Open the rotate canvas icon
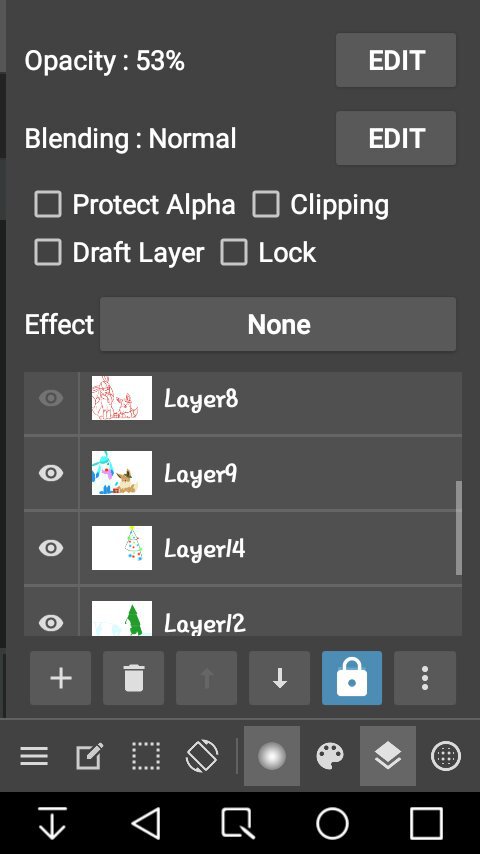The width and height of the screenshot is (480, 854). click(202, 756)
